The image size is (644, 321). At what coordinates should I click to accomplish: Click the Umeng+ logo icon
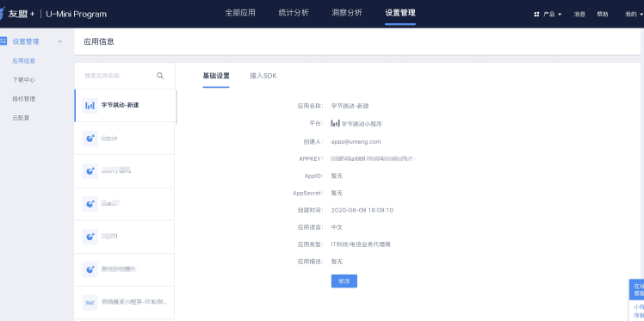[x=2, y=14]
